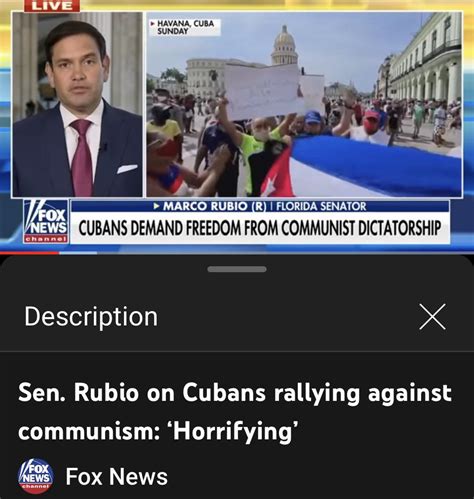
Task: Select the video title about Sen. Rubio
Action: point(235,412)
